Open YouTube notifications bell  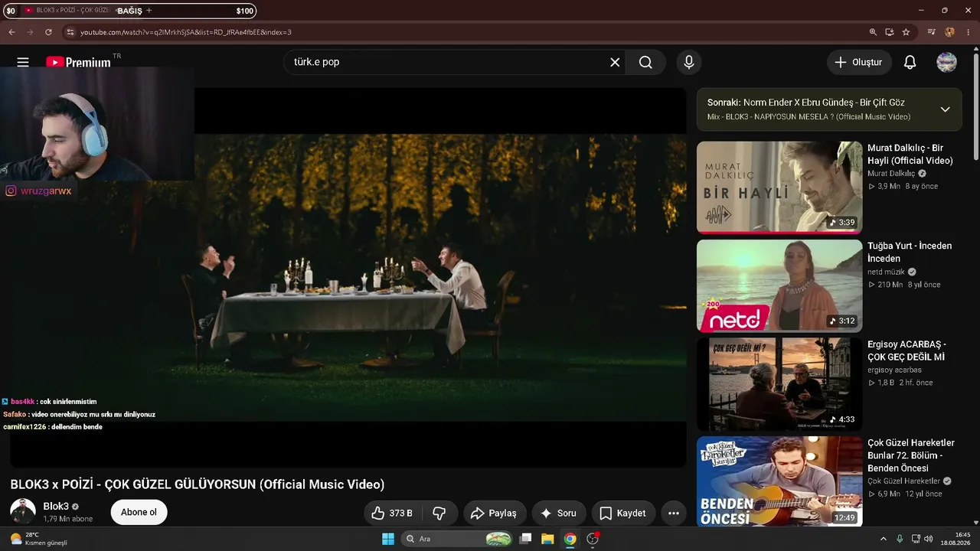(910, 62)
